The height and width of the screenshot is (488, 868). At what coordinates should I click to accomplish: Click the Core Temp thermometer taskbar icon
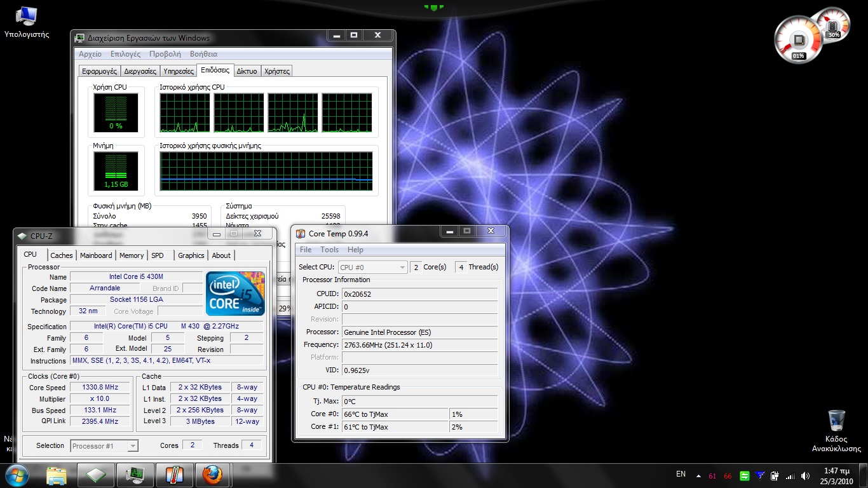[x=173, y=475]
